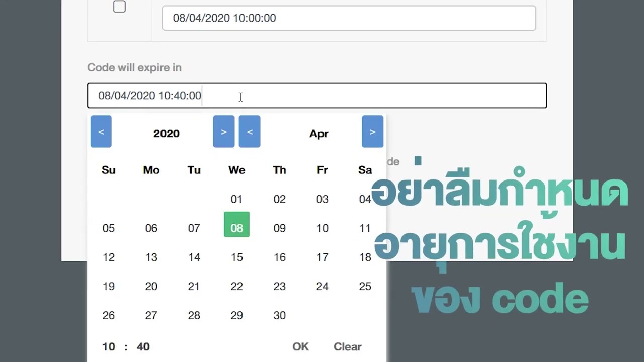Select day 26 in the calendar
The height and width of the screenshot is (362, 644).
109,316
